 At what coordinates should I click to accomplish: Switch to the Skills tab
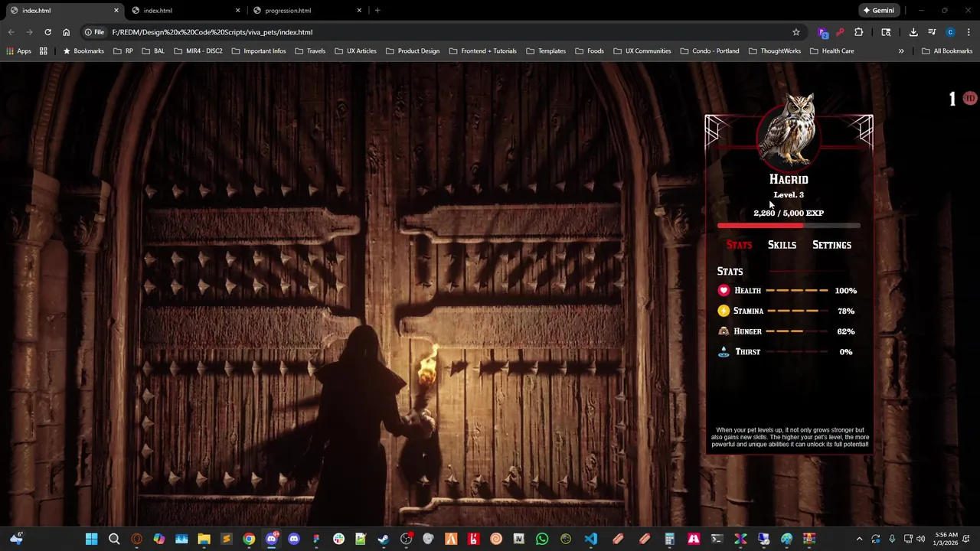[782, 245]
